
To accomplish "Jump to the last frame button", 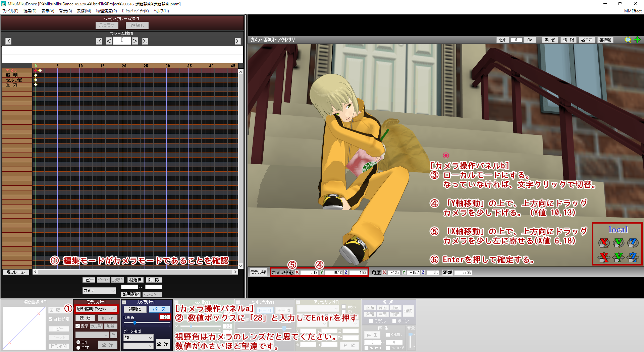I will click(x=237, y=41).
